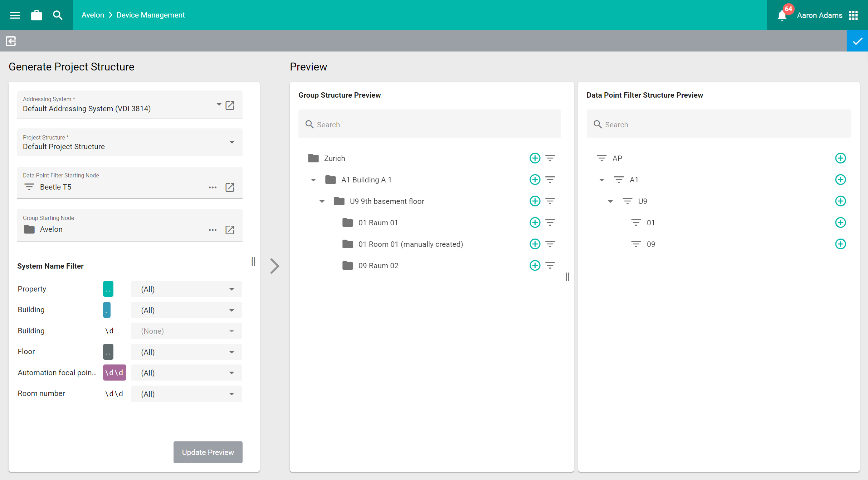Add under A1 Building A 1
Image resolution: width=868 pixels, height=480 pixels.
click(535, 180)
